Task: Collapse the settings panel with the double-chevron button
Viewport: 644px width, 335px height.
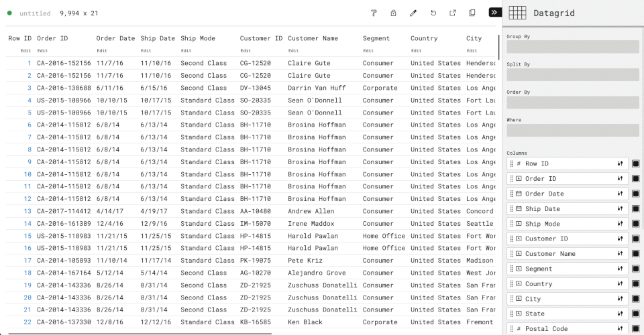Action: [x=494, y=12]
